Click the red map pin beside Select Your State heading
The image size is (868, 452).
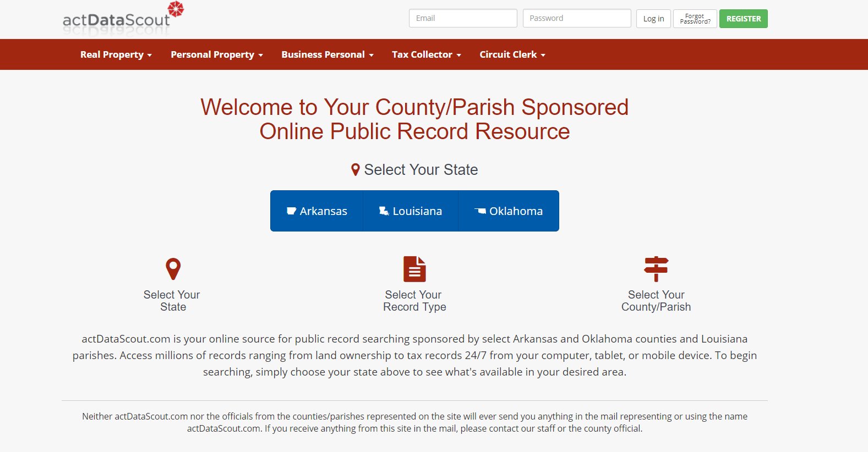pos(356,170)
